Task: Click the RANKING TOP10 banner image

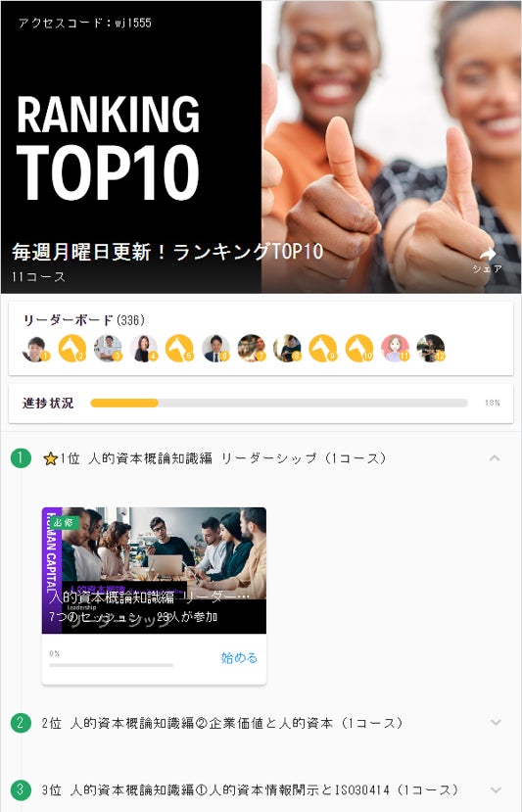Action: click(261, 147)
